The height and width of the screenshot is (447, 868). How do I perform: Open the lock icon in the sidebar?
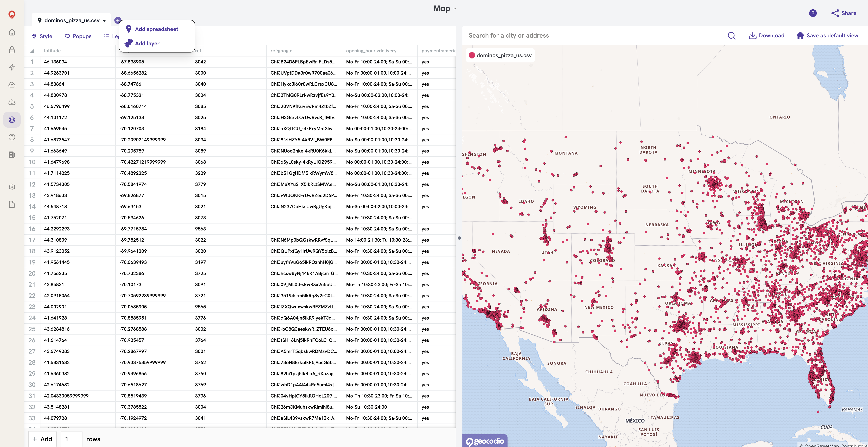(x=12, y=50)
